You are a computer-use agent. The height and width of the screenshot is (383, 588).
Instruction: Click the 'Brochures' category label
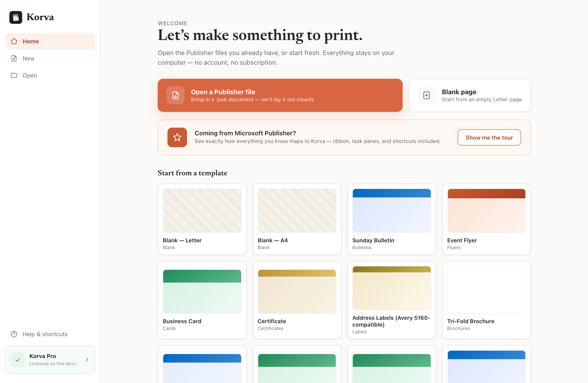click(x=458, y=328)
